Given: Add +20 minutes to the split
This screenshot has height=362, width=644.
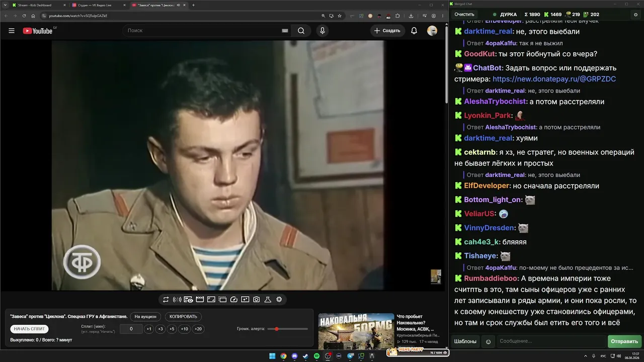Looking at the screenshot, I should coord(198,329).
